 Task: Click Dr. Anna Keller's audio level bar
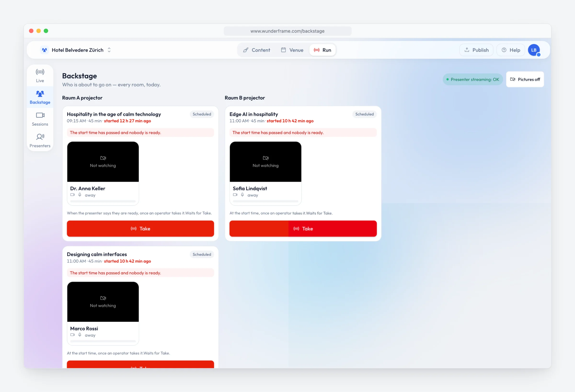point(103,201)
